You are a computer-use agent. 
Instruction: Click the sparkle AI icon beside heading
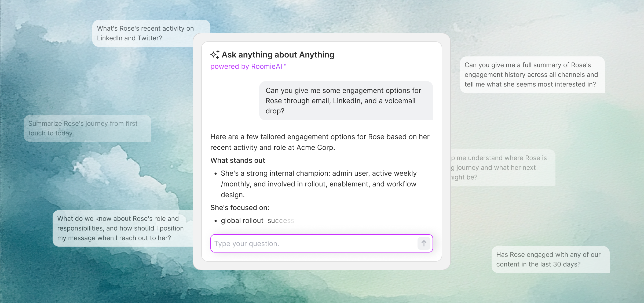215,55
